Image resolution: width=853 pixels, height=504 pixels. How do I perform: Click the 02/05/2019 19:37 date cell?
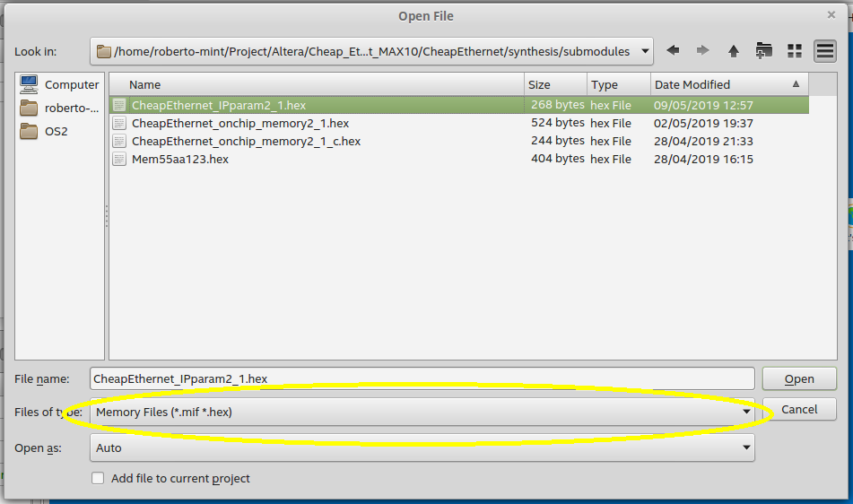pyautogui.click(x=703, y=123)
